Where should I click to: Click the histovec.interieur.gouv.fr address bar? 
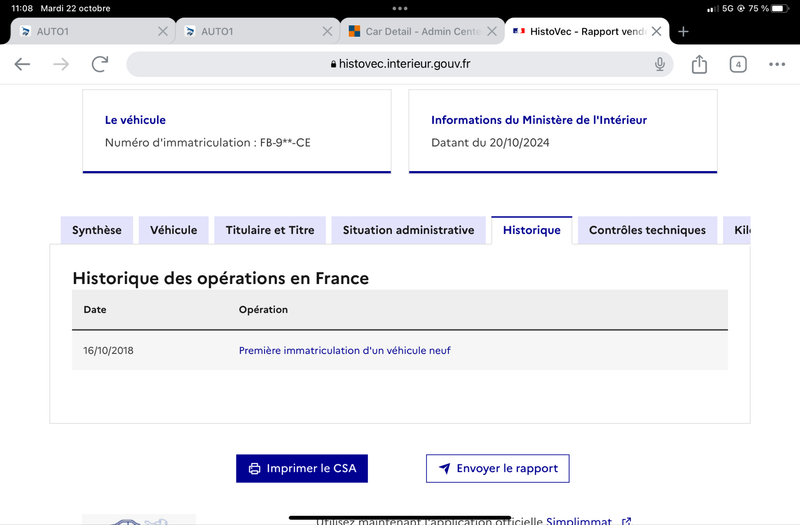click(399, 64)
